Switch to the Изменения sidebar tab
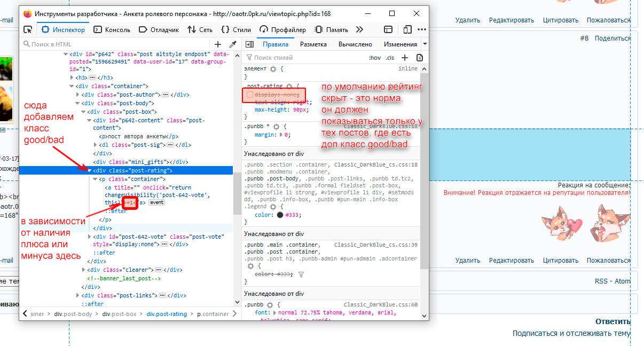 point(400,44)
